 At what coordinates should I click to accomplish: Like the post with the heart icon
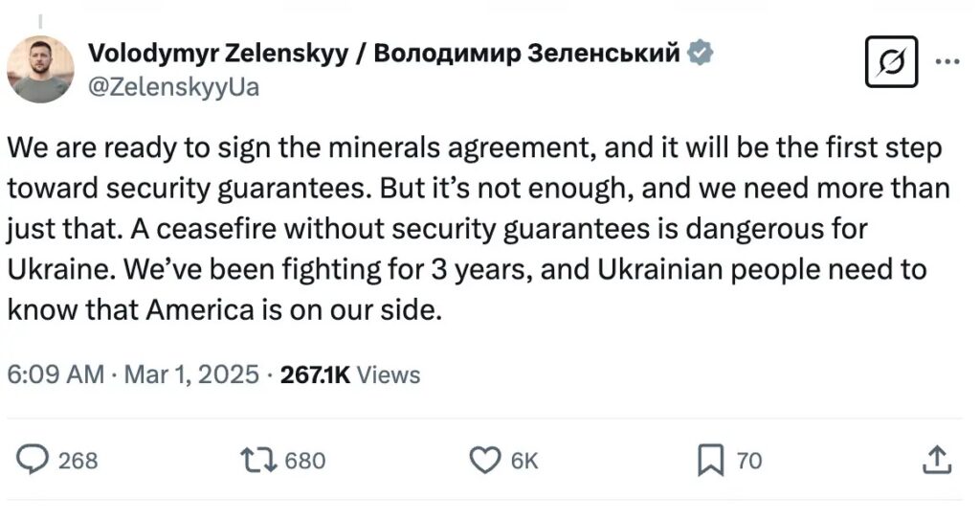coord(485,461)
